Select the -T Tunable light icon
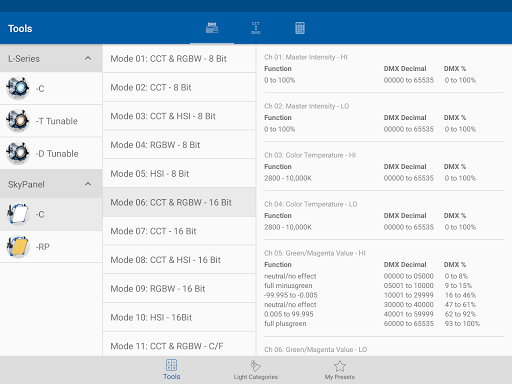Image resolution: width=512 pixels, height=384 pixels. pyautogui.click(x=18, y=121)
